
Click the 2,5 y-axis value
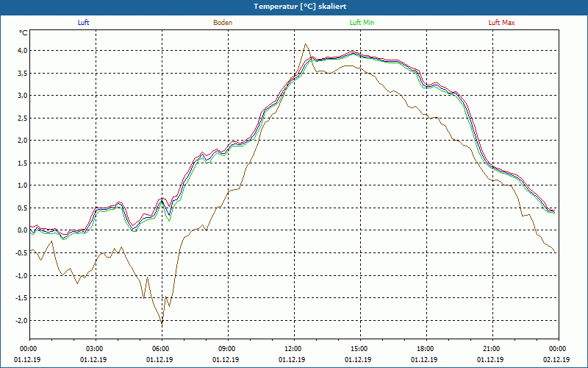point(22,118)
